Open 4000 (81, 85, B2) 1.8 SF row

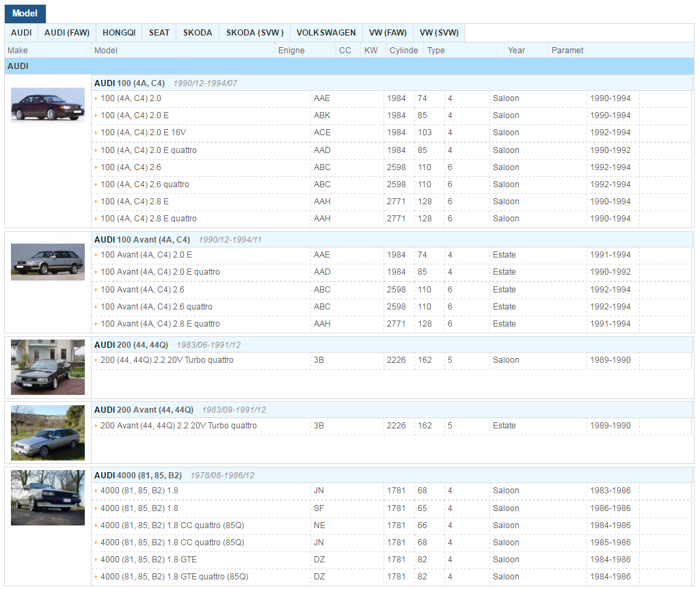(139, 508)
